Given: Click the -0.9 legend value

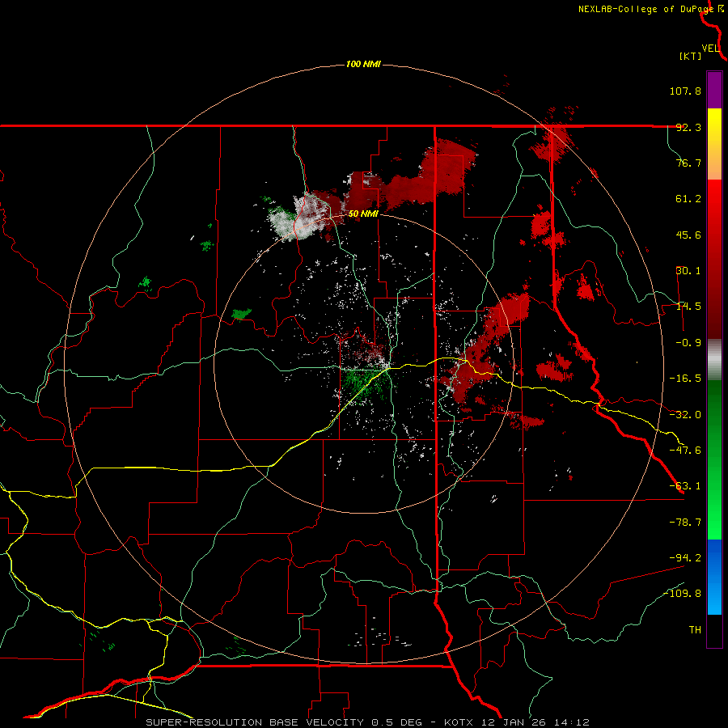Looking at the screenshot, I should (688, 343).
